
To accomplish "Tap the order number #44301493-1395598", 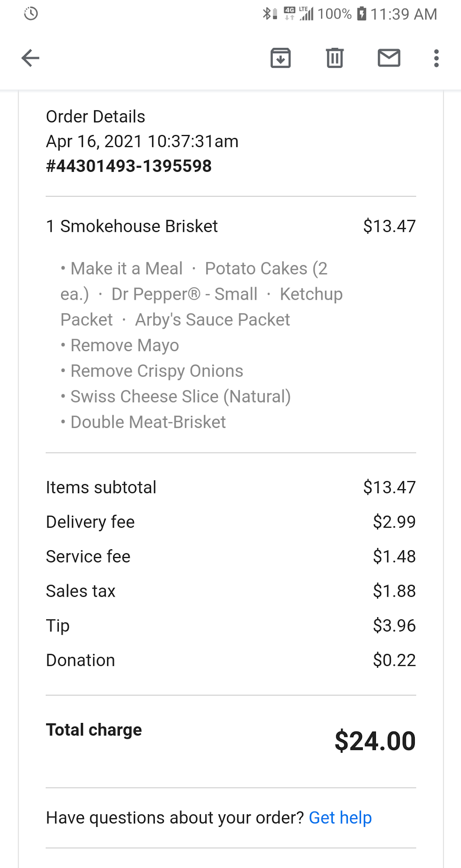I will 129,166.
